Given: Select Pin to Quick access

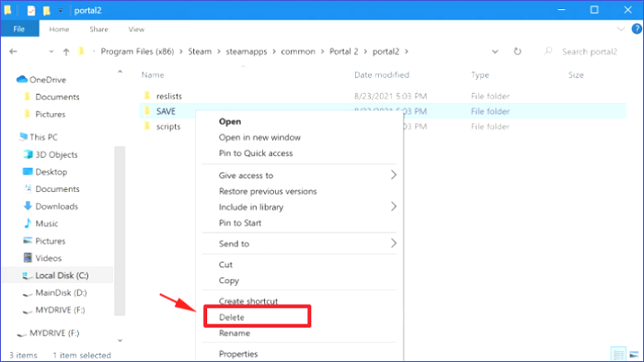Looking at the screenshot, I should tap(256, 153).
